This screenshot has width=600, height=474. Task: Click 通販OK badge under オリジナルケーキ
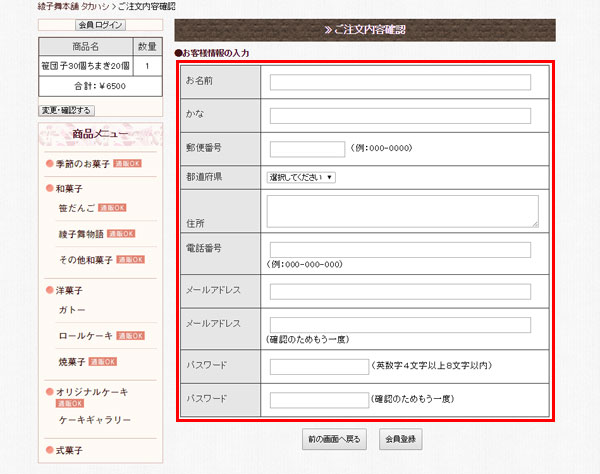pyautogui.click(x=70, y=403)
